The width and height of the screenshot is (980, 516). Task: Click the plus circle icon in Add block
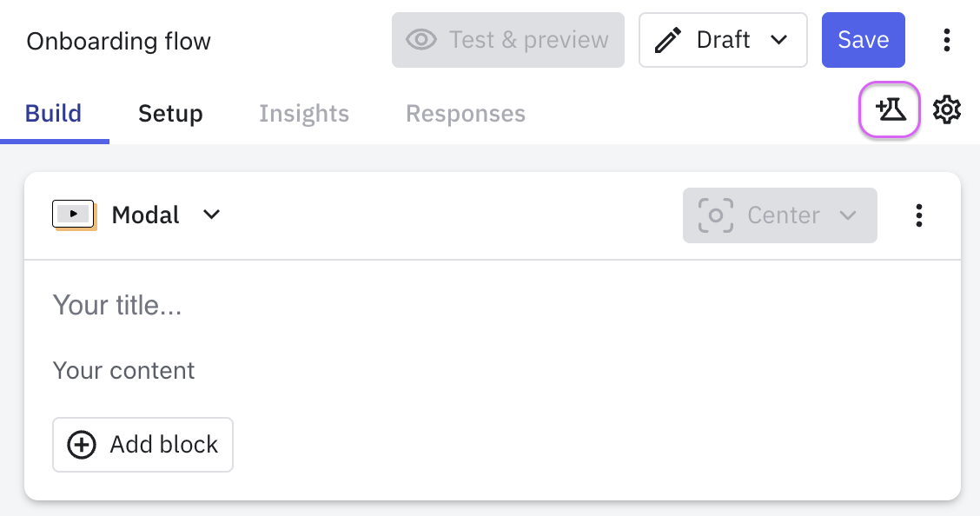[82, 445]
